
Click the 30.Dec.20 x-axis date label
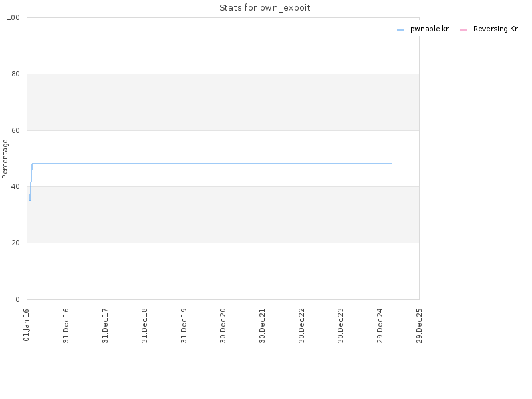pos(223,326)
